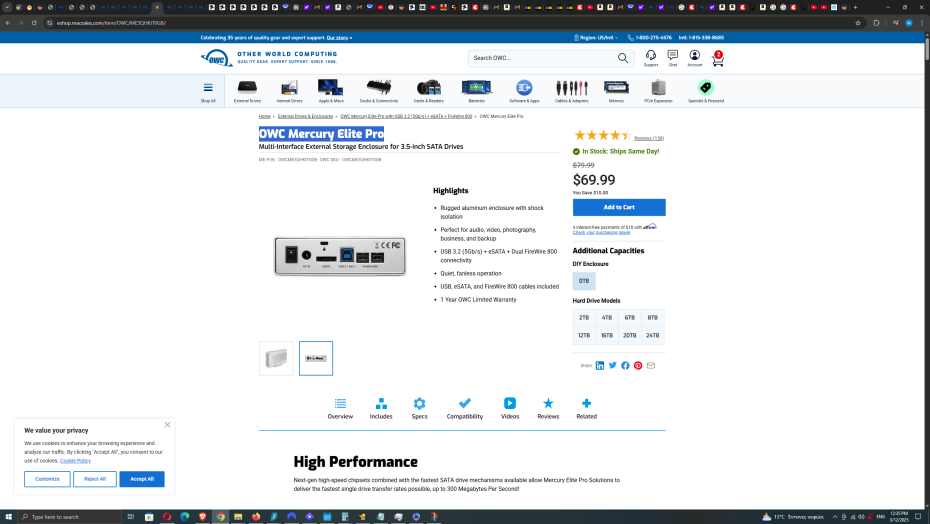Reload the page in browser toolbar
Image resolution: width=930 pixels, height=524 pixels.
[x=34, y=23]
